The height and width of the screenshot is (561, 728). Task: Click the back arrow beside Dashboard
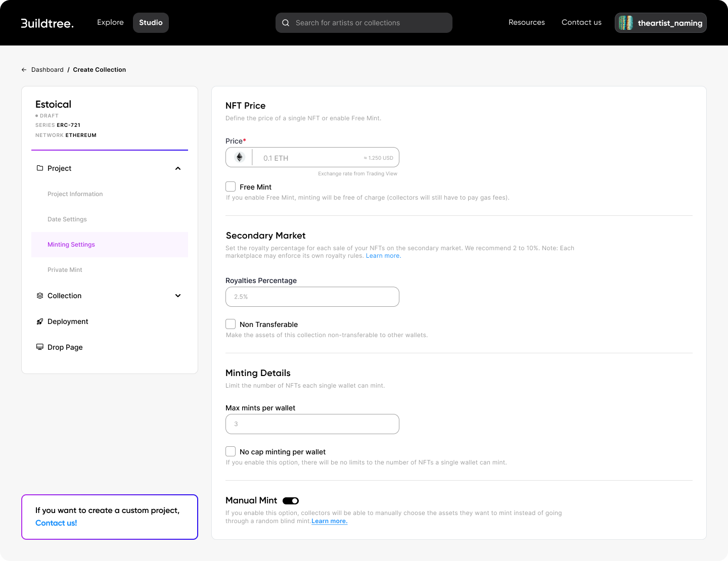tap(24, 70)
